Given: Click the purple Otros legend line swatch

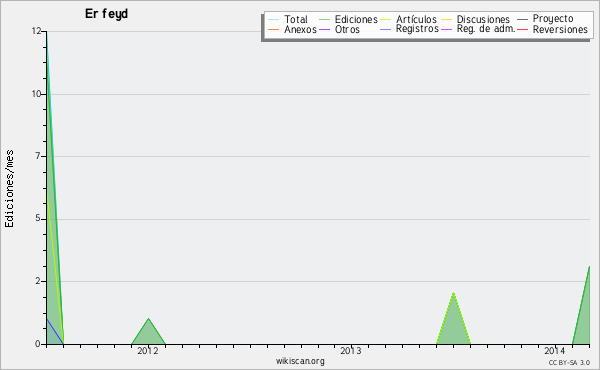Looking at the screenshot, I should pyautogui.click(x=324, y=29).
